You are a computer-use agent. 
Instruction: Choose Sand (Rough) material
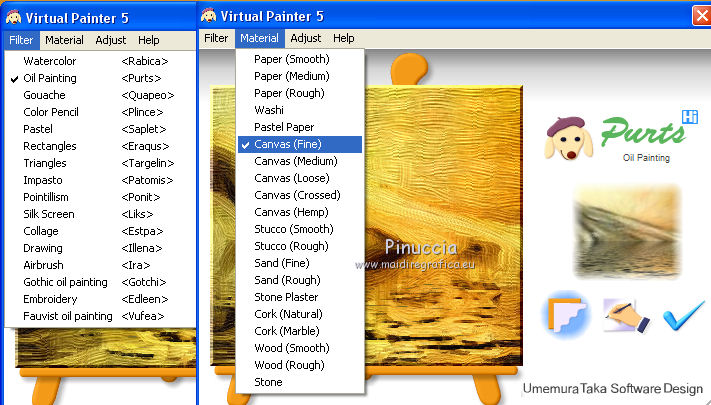click(x=300, y=280)
